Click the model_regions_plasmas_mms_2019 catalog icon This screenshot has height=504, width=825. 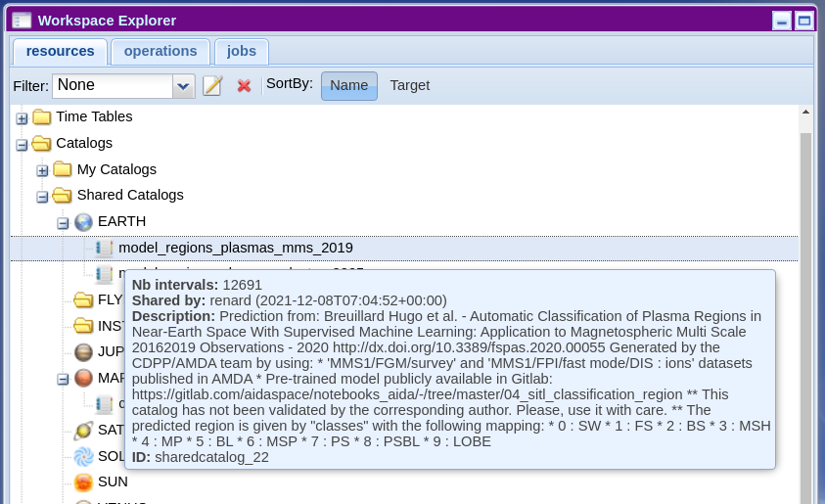click(x=105, y=249)
